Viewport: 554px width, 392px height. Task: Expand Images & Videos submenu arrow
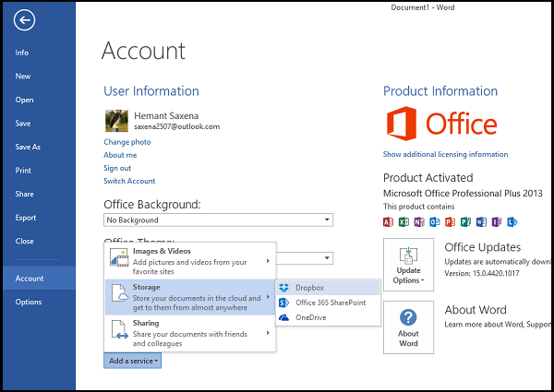click(268, 261)
